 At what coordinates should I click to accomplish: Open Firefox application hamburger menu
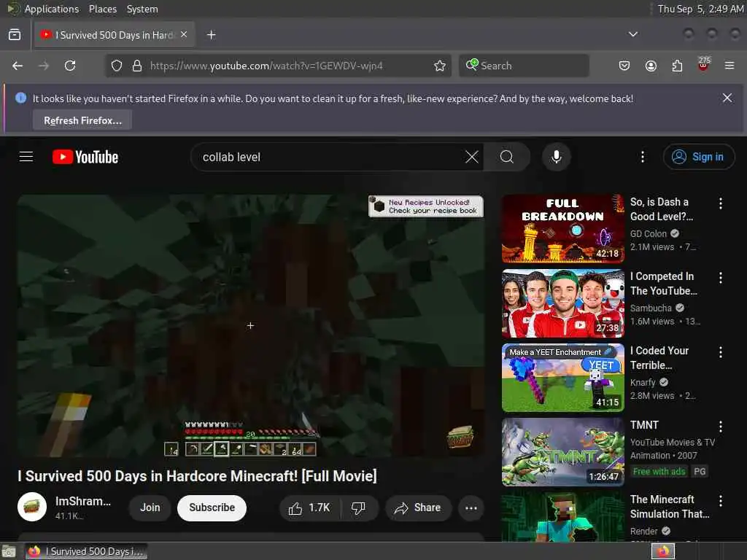click(x=729, y=66)
